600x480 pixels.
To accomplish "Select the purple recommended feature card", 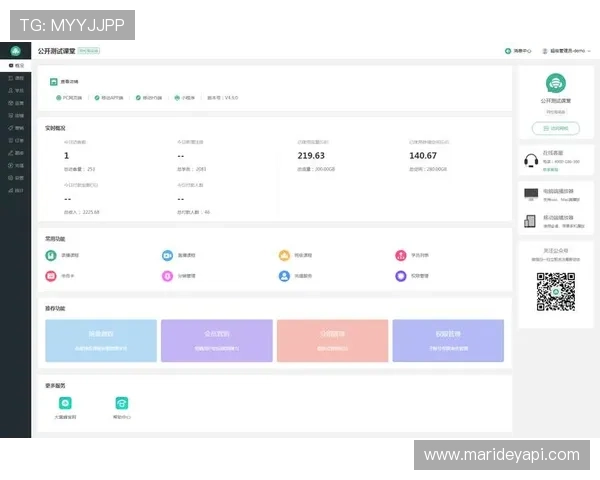I will pyautogui.click(x=216, y=340).
